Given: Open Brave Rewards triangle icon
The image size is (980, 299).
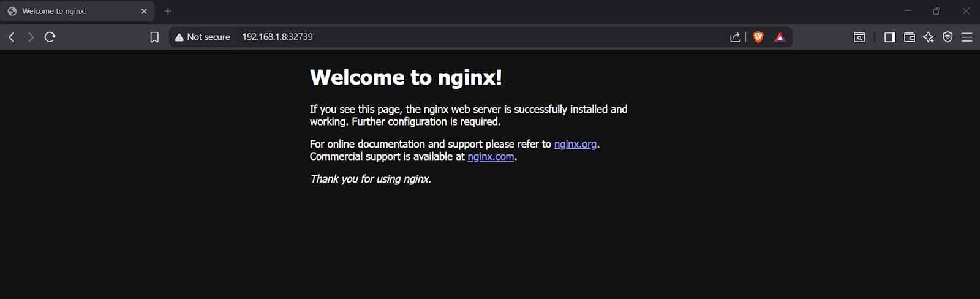Looking at the screenshot, I should [780, 37].
